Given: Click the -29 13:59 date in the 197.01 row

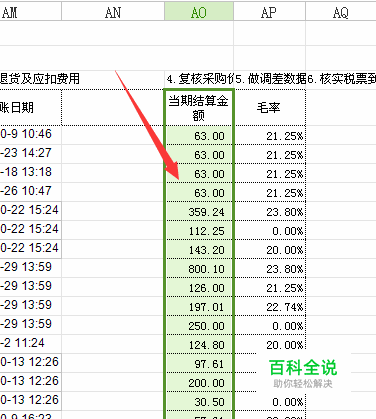Looking at the screenshot, I should point(31,305).
